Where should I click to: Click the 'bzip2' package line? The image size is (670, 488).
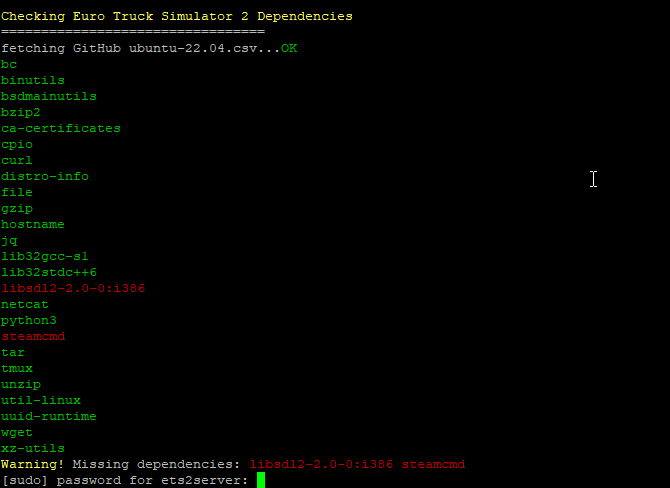click(21, 112)
